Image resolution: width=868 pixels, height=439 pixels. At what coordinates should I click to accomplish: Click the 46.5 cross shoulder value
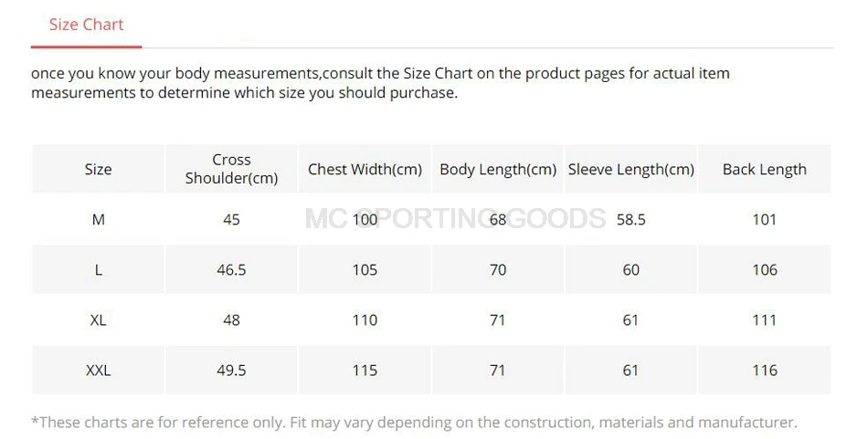231,270
